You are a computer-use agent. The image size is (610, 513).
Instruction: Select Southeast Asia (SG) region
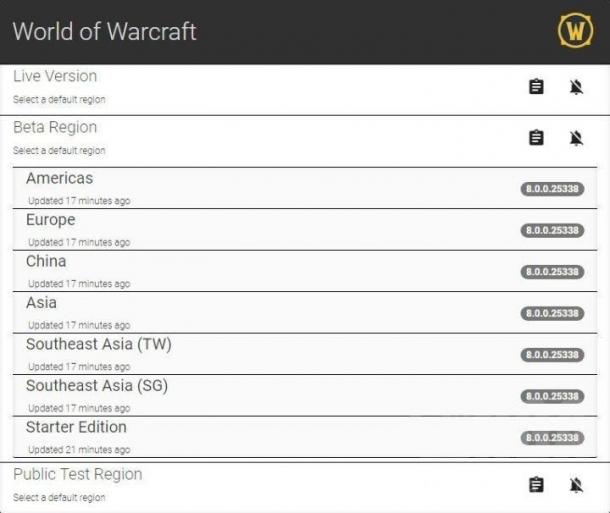[305, 396]
